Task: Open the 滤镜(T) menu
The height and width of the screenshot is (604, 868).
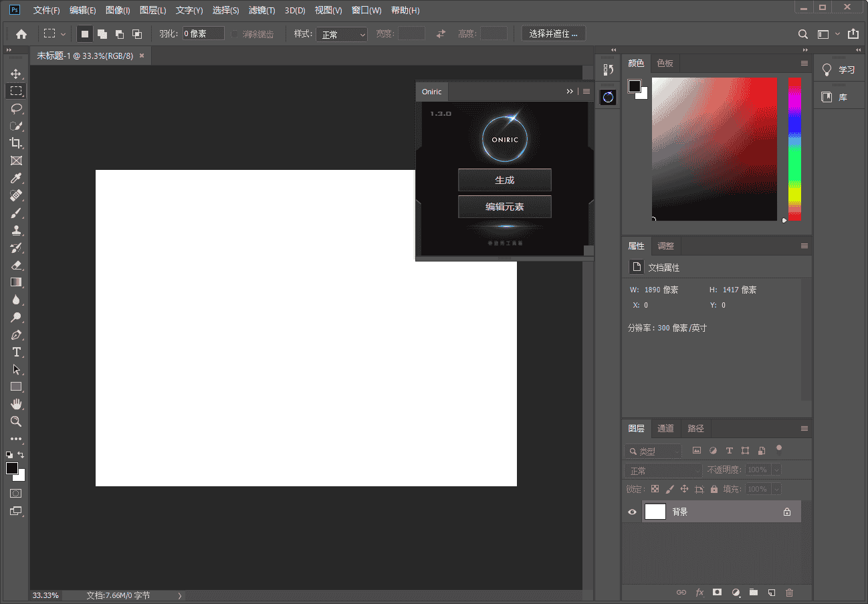Action: pos(261,11)
